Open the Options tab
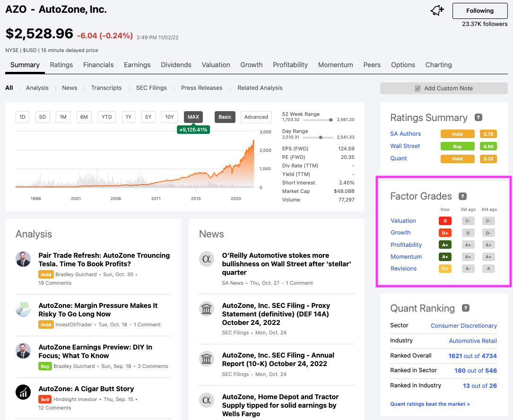The image size is (513, 420). tap(403, 65)
